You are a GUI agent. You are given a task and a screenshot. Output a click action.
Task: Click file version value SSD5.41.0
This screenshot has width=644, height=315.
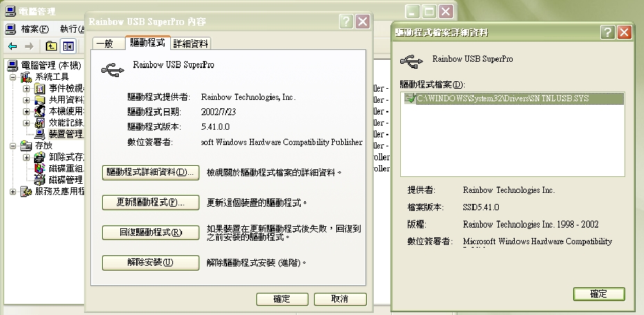point(481,207)
